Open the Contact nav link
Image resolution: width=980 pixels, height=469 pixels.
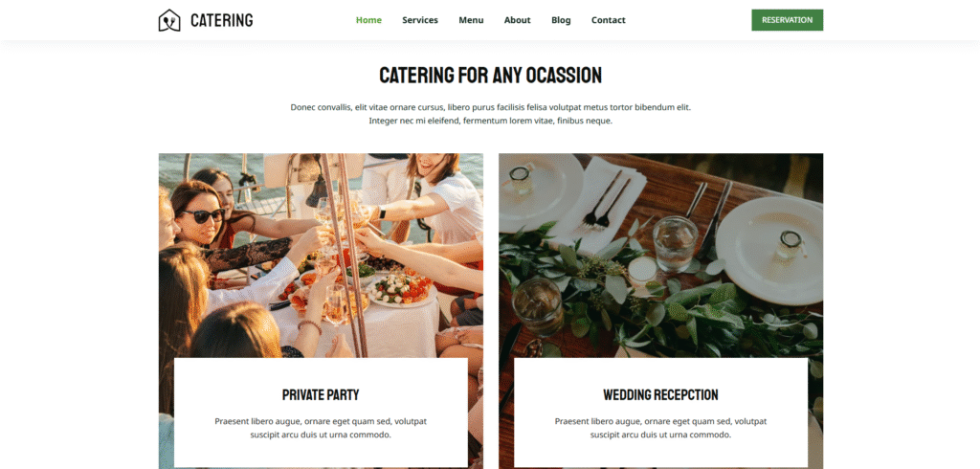(608, 20)
